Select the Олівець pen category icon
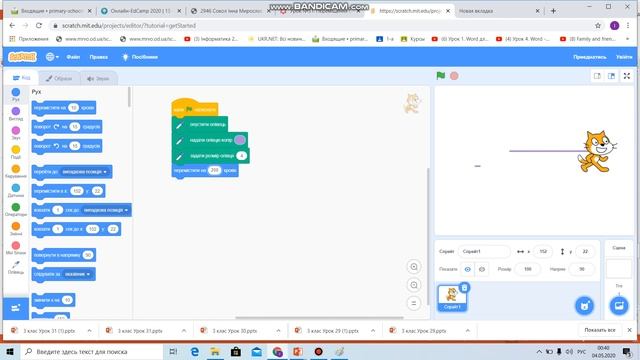The image size is (640, 360). tap(16, 264)
